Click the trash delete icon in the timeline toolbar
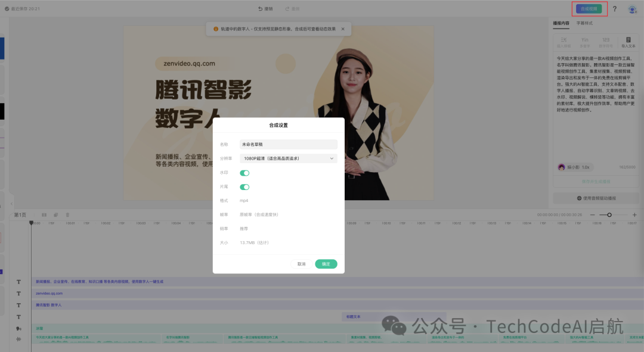 point(68,214)
